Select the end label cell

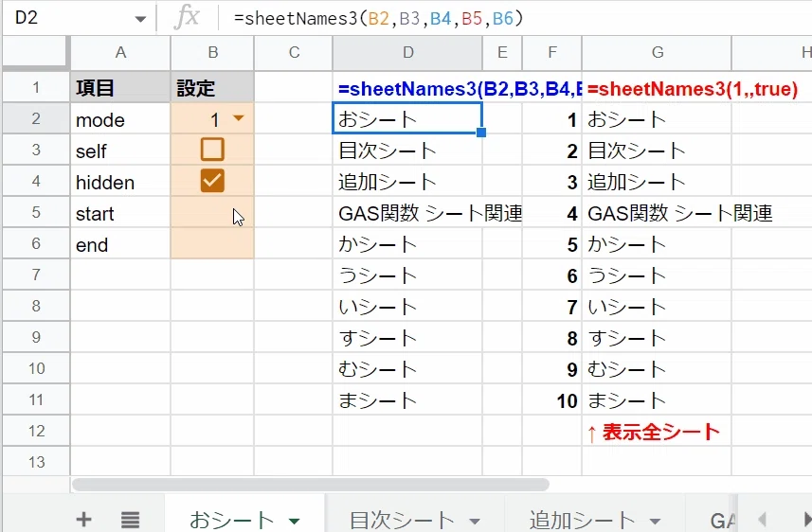(120, 243)
